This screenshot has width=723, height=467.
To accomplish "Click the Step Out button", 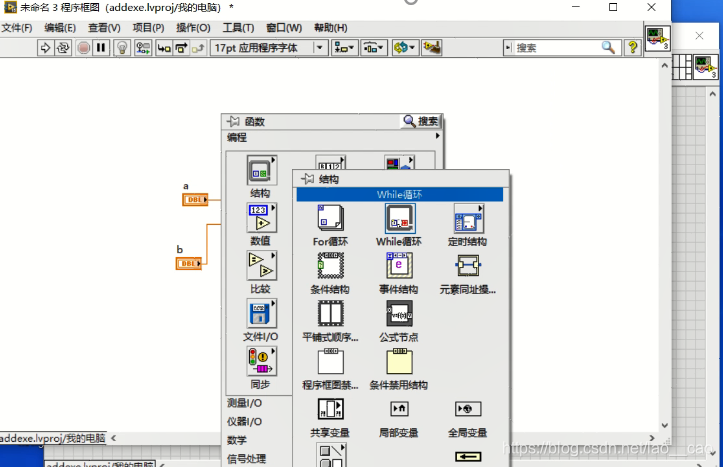I will pos(198,47).
